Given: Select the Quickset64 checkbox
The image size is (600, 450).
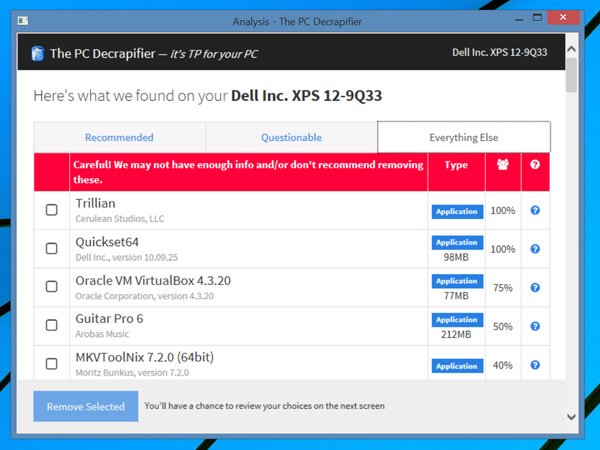Looking at the screenshot, I should pos(52,248).
